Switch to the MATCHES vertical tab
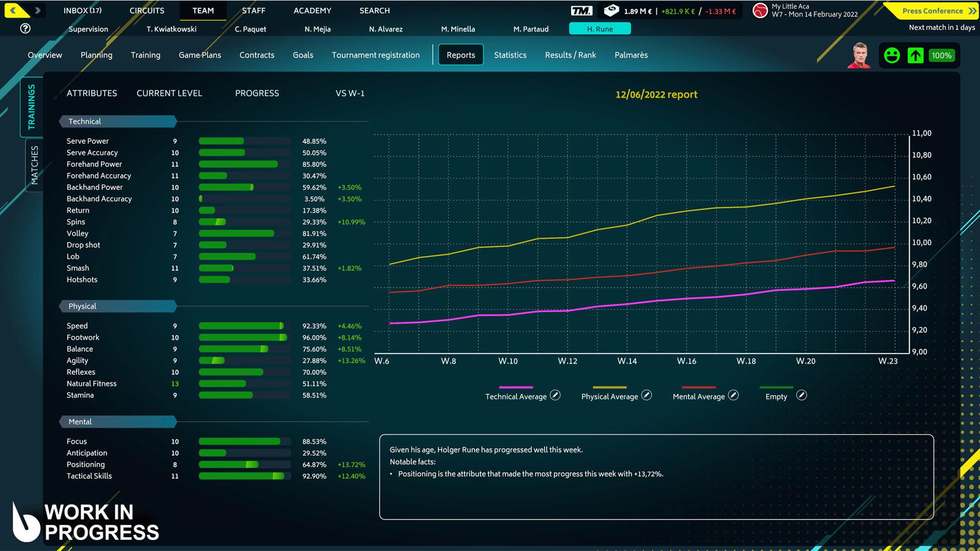 coord(34,165)
